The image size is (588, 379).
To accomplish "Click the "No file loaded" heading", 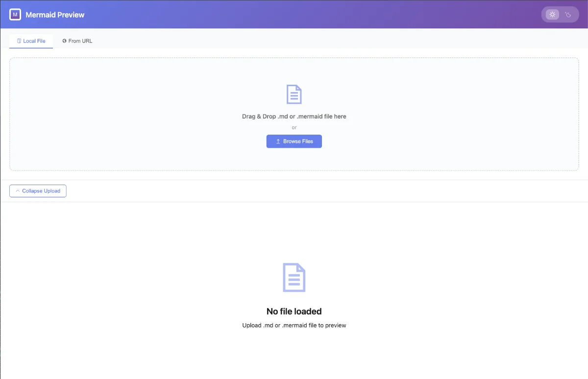I will coord(294,311).
